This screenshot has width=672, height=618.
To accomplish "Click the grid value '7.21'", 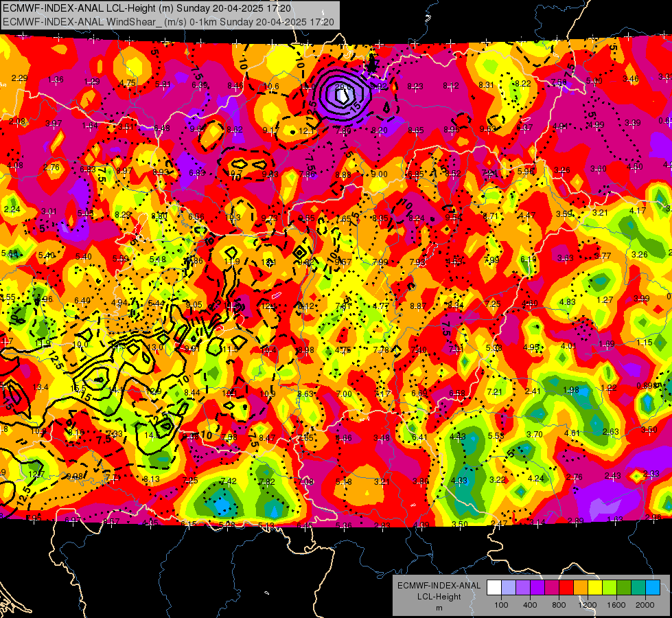I will coord(495,391).
